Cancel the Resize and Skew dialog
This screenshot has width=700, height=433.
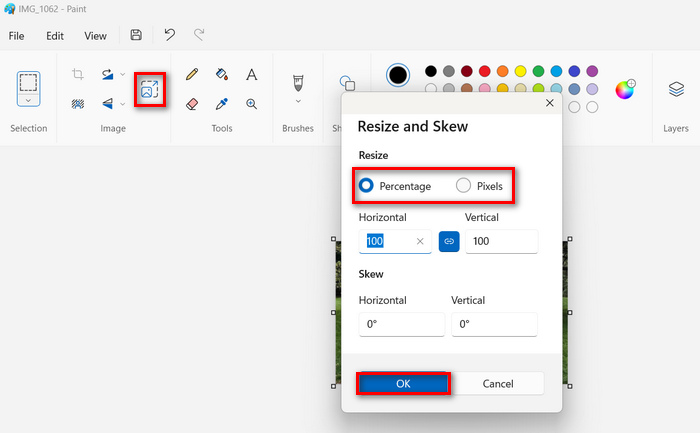pos(498,383)
